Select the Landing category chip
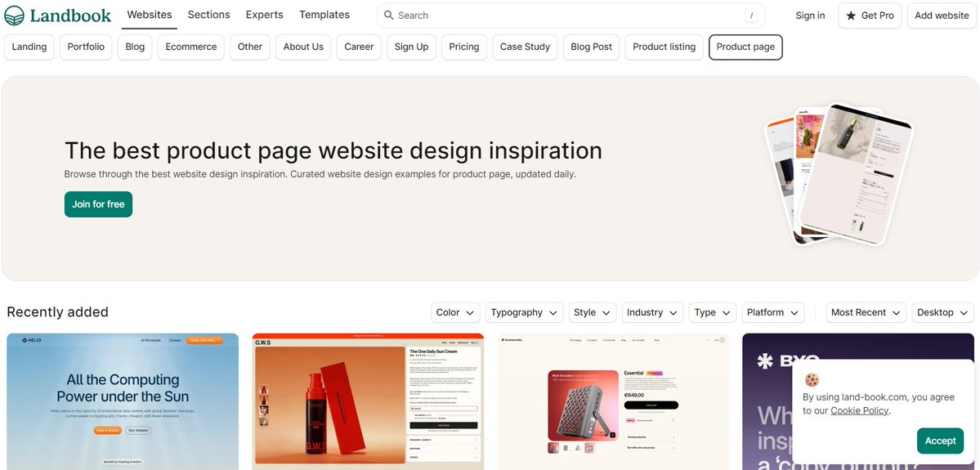The height and width of the screenshot is (470, 980). tap(29, 47)
